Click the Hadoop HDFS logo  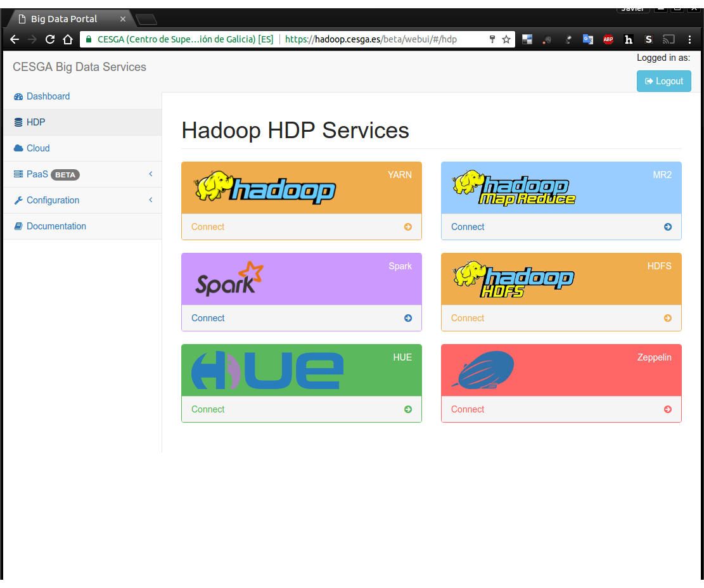click(513, 279)
